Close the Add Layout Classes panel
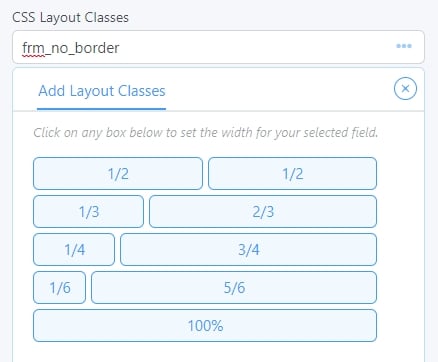Viewport: 438px width, 362px height. tap(405, 89)
